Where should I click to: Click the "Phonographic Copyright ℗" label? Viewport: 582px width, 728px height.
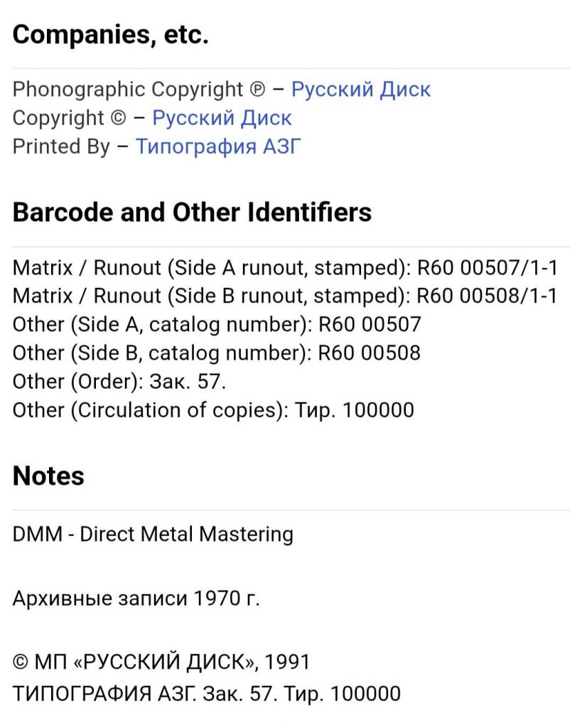coord(128,90)
